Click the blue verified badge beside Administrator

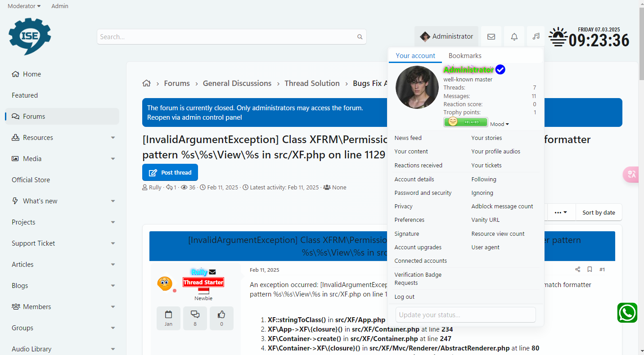[x=500, y=70]
